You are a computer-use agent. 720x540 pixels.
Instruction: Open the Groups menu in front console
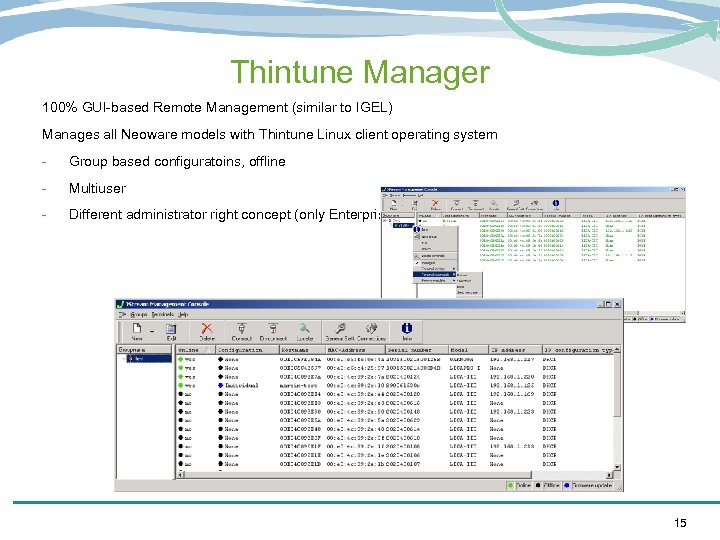[139, 315]
